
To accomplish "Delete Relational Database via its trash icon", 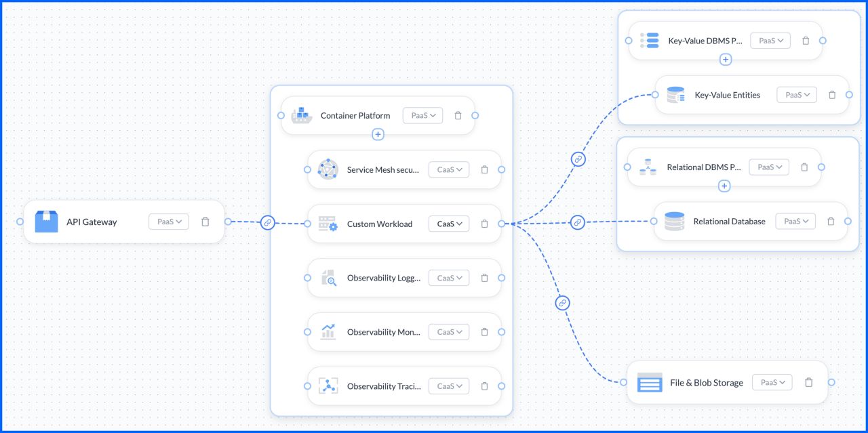I will click(x=831, y=221).
